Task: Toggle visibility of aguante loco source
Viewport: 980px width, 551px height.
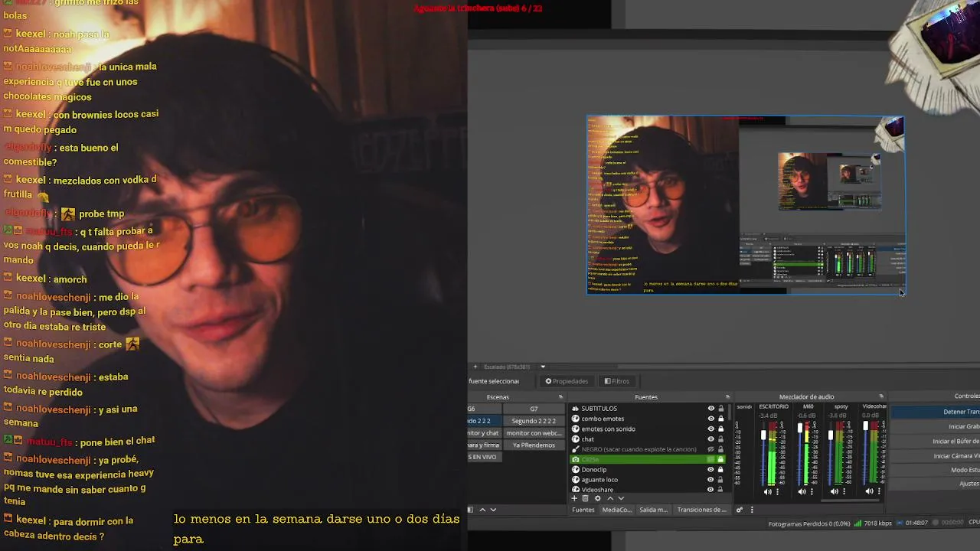Action: coord(710,480)
